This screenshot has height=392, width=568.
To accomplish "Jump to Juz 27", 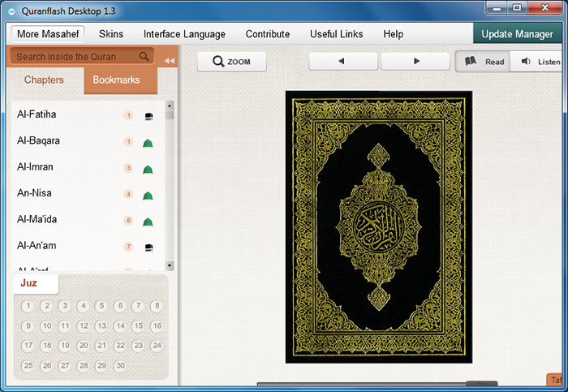I will 65,366.
